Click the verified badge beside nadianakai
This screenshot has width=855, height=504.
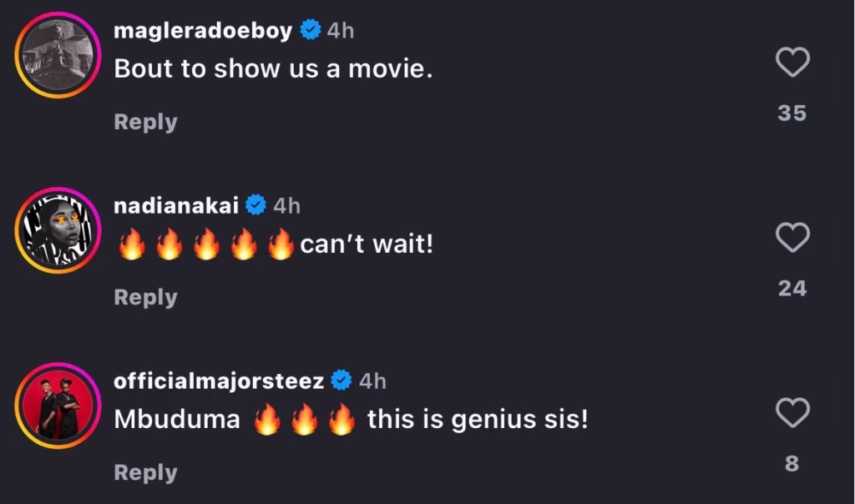pyautogui.click(x=255, y=205)
